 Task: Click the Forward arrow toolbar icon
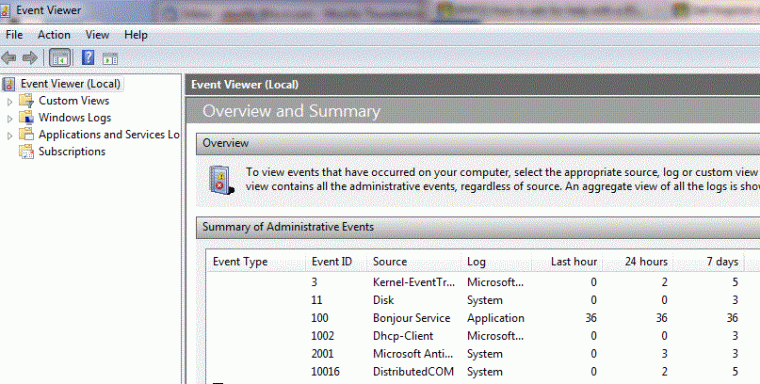(30, 58)
